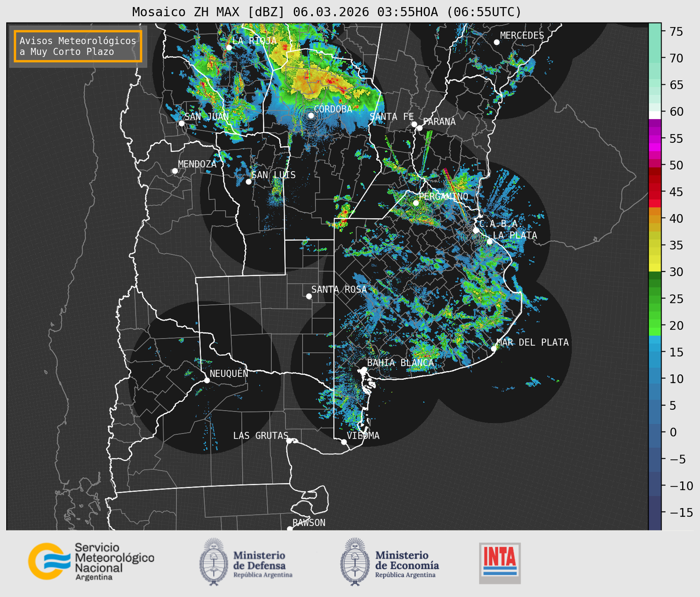Select the Pergamino city marker dot
700x597 pixels.
point(416,203)
